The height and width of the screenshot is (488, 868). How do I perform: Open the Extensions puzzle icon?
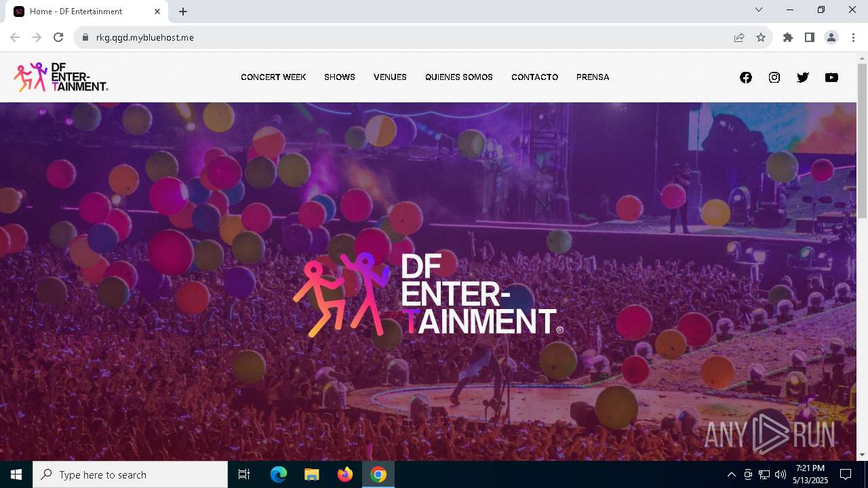click(788, 37)
